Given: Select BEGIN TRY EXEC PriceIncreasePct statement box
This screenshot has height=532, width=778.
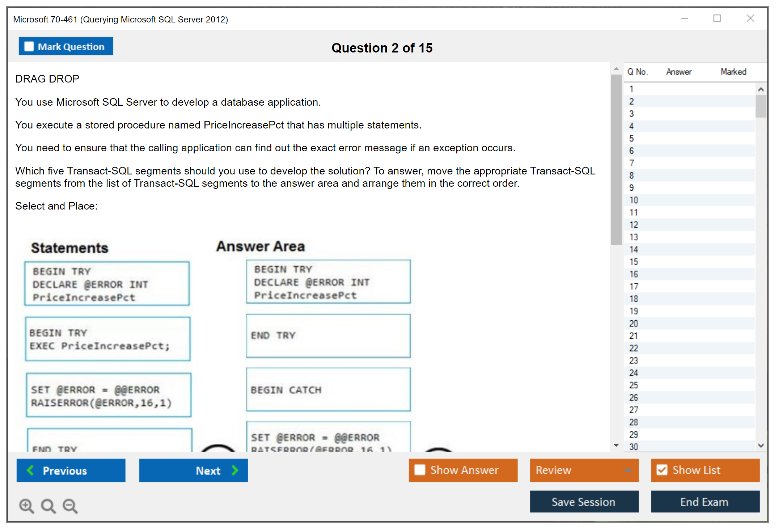Looking at the screenshot, I should click(108, 339).
